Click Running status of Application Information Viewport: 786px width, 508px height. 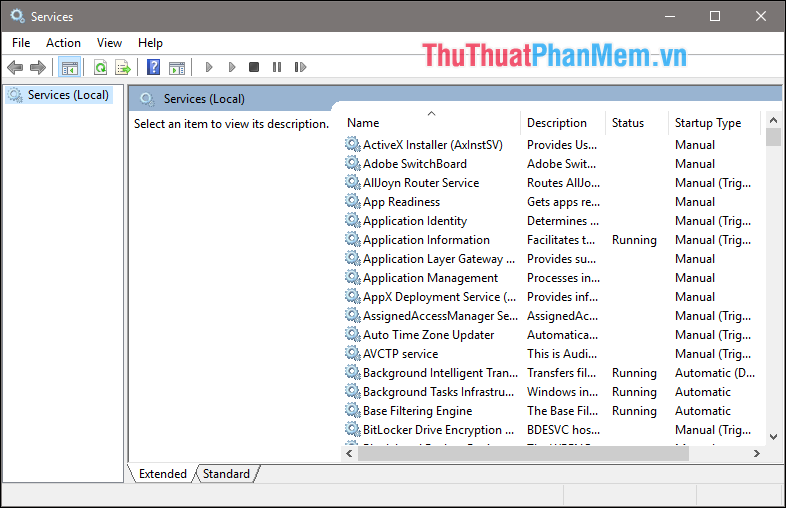(x=634, y=240)
